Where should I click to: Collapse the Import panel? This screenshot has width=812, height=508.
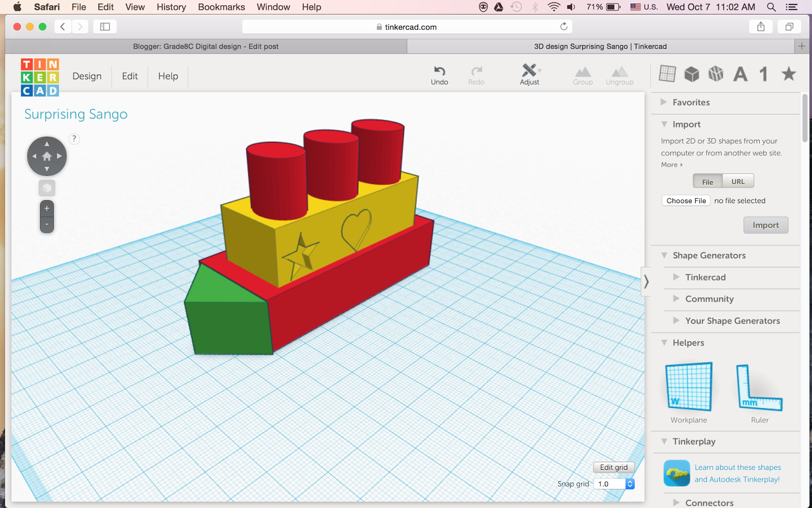tap(665, 124)
